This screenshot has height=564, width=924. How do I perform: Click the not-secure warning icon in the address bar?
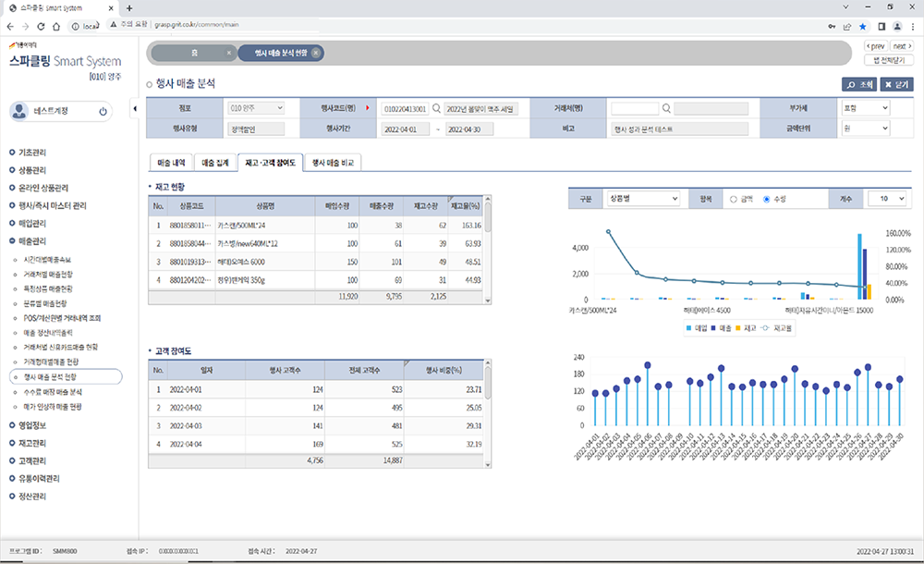tap(114, 25)
